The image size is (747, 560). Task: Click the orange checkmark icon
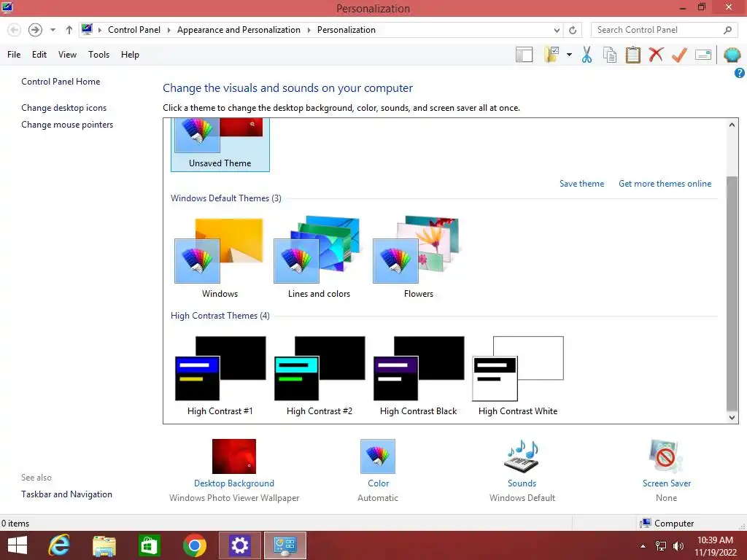point(679,55)
